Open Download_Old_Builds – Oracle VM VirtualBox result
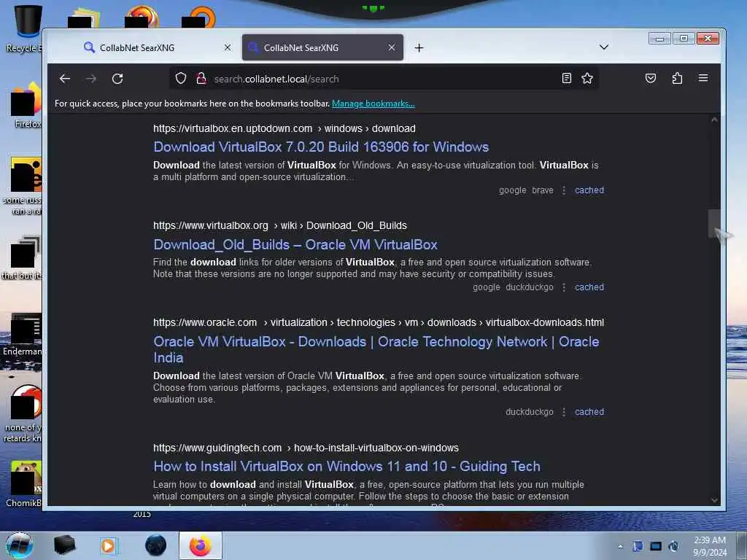747x560 pixels. tap(295, 245)
